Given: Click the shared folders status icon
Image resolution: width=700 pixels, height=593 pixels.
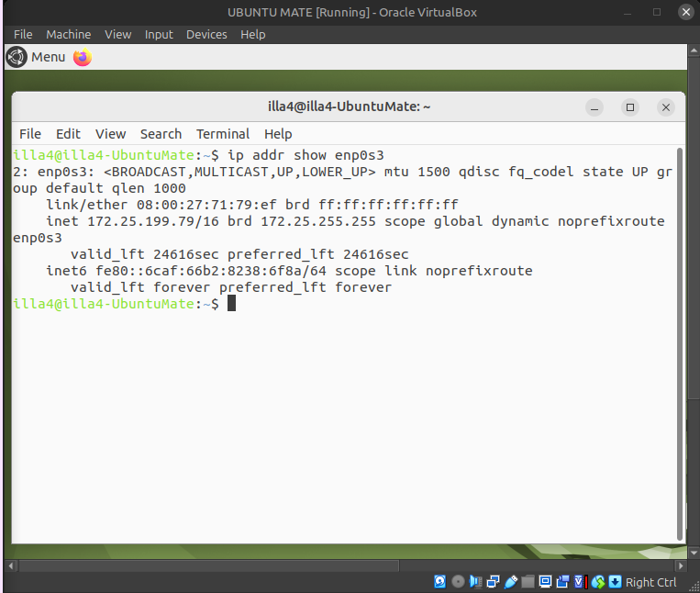Looking at the screenshot, I should 528,582.
